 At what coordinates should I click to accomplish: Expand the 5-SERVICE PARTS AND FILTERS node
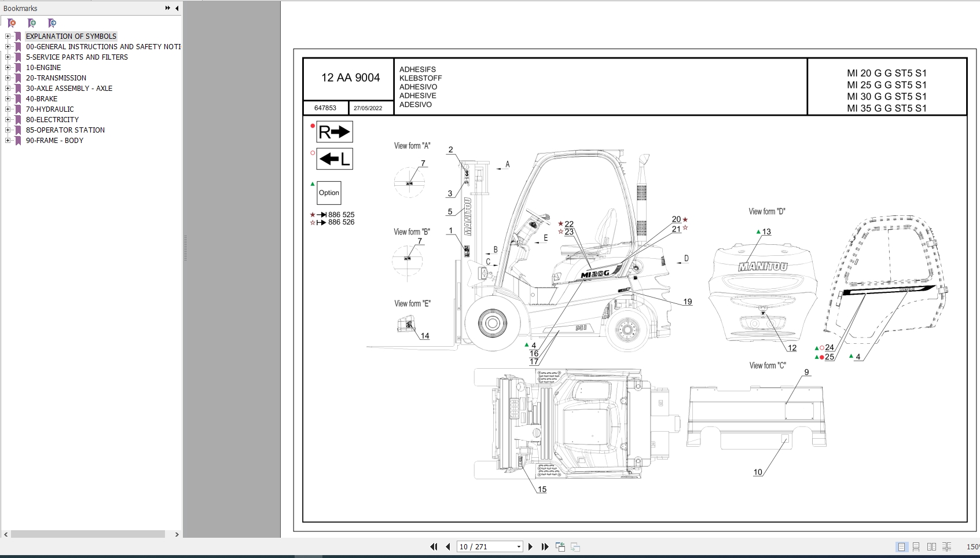tap(8, 57)
